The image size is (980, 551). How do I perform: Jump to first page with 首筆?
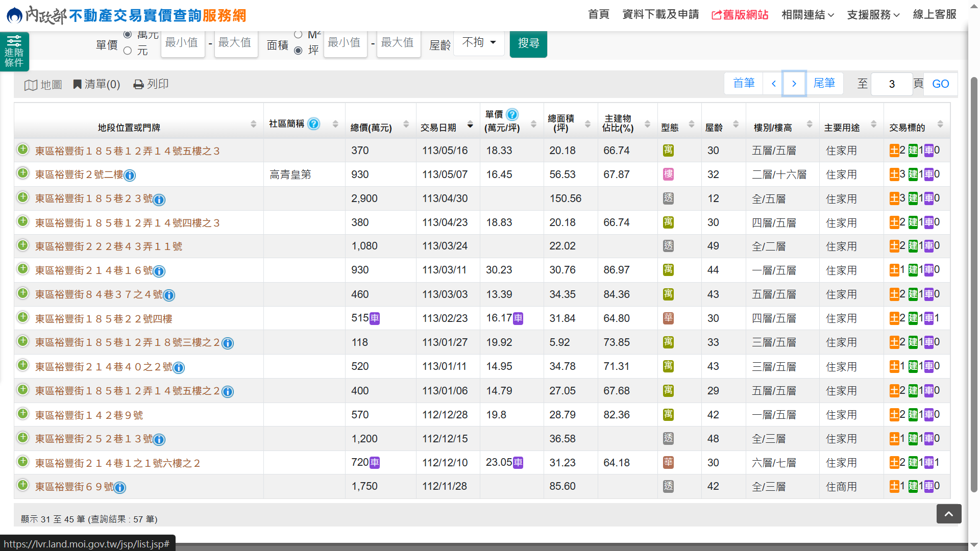coord(744,83)
